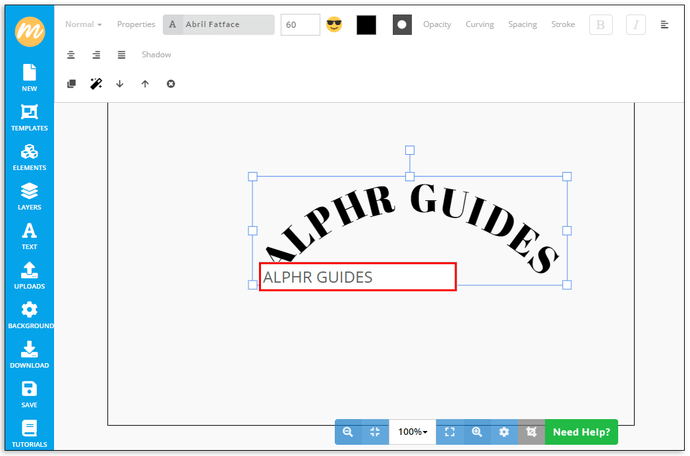Screen dimensions: 690x456
Task: Click the Elements icon in sidebar
Action: pyautogui.click(x=29, y=157)
